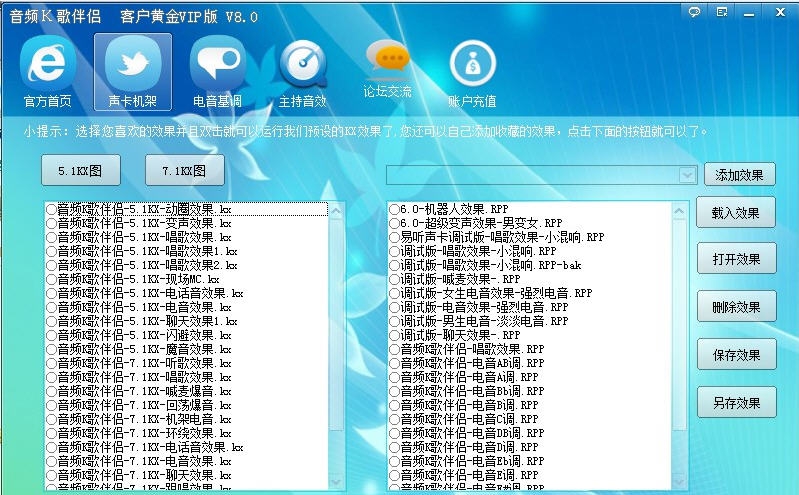Select 调试版-聊天效果-.RPP entry
Screen dimensions: 799x495
tap(455, 335)
